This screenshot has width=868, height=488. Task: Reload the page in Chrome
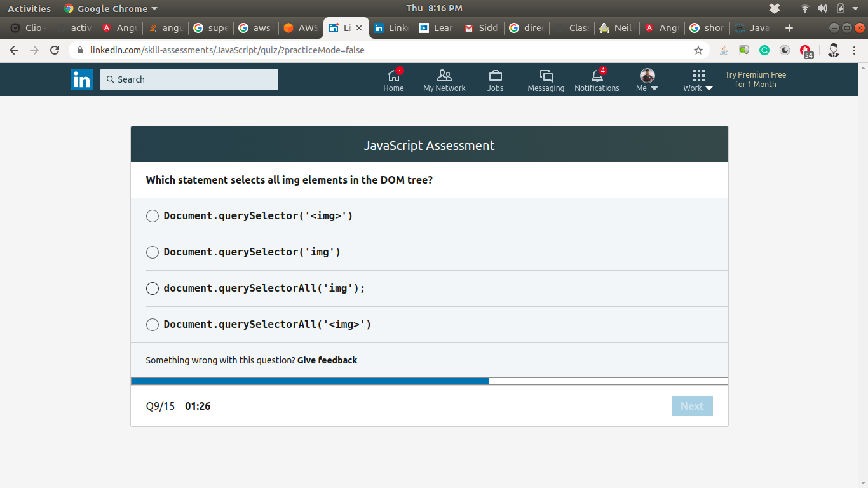tap(55, 50)
